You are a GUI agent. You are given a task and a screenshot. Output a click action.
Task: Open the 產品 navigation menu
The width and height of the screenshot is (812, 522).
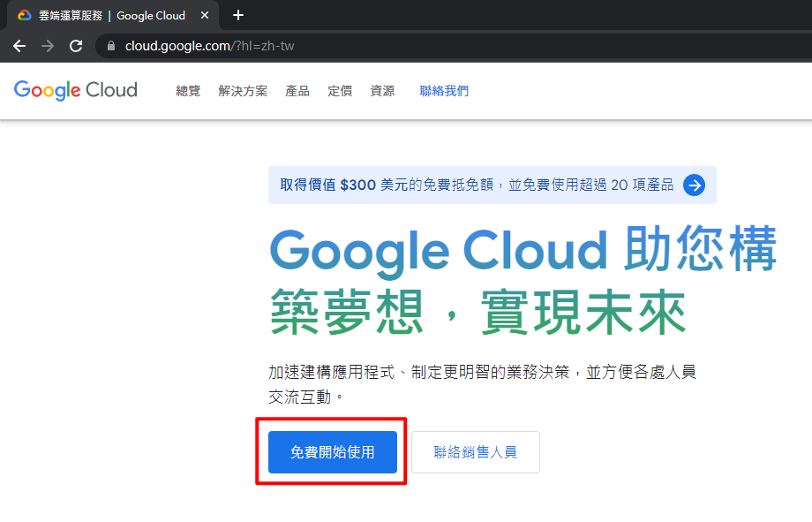coord(297,91)
